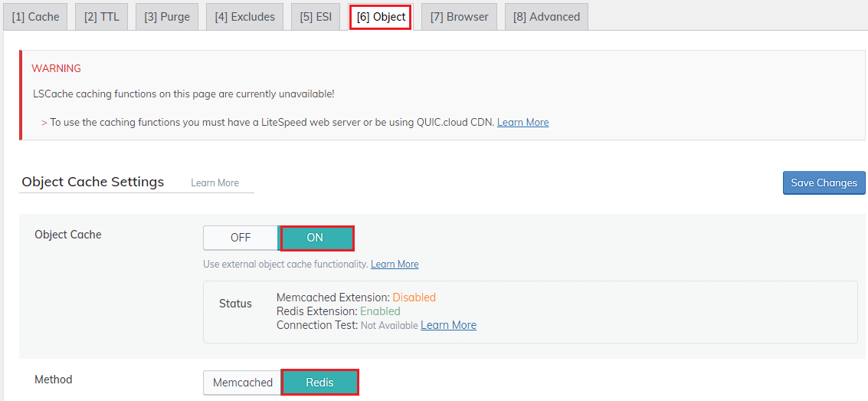Switch to the [7] Browser tab
Image resolution: width=868 pixels, height=401 pixels.
pyautogui.click(x=459, y=17)
